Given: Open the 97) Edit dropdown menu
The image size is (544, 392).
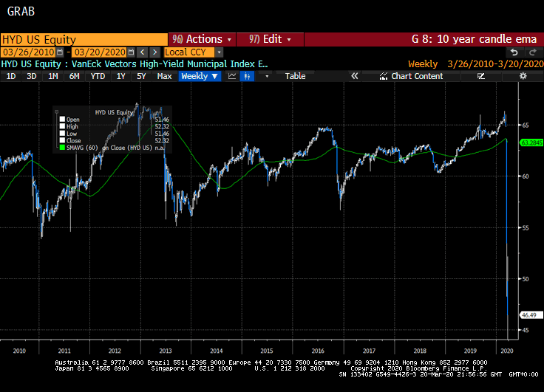Looking at the screenshot, I should tap(270, 39).
